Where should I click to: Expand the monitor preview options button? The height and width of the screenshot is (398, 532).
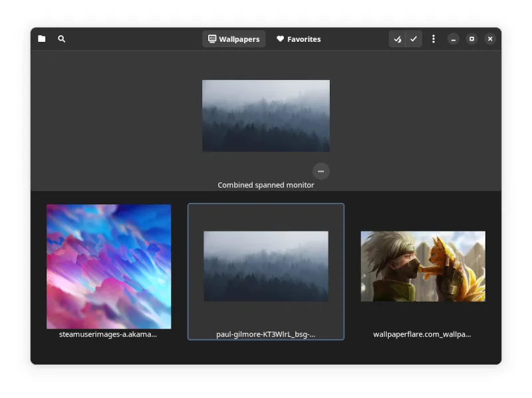[321, 171]
